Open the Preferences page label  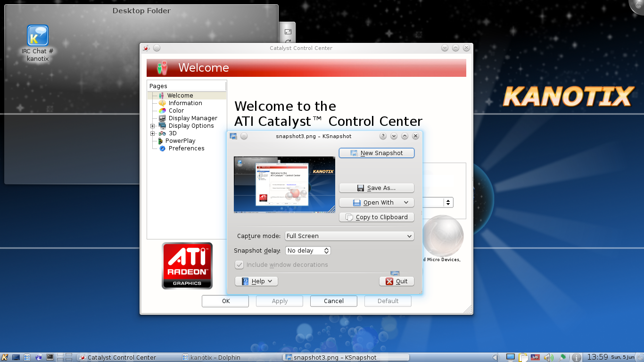click(x=187, y=148)
